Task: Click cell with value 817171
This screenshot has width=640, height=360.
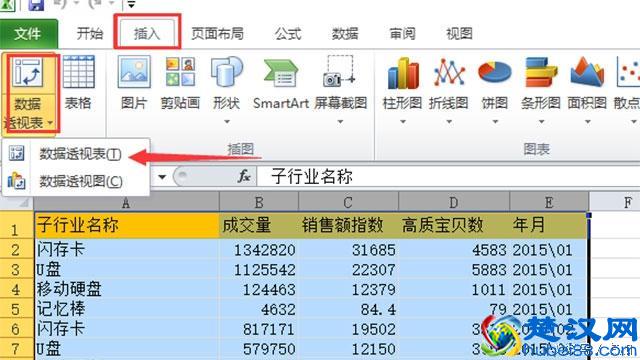Action: [x=259, y=329]
